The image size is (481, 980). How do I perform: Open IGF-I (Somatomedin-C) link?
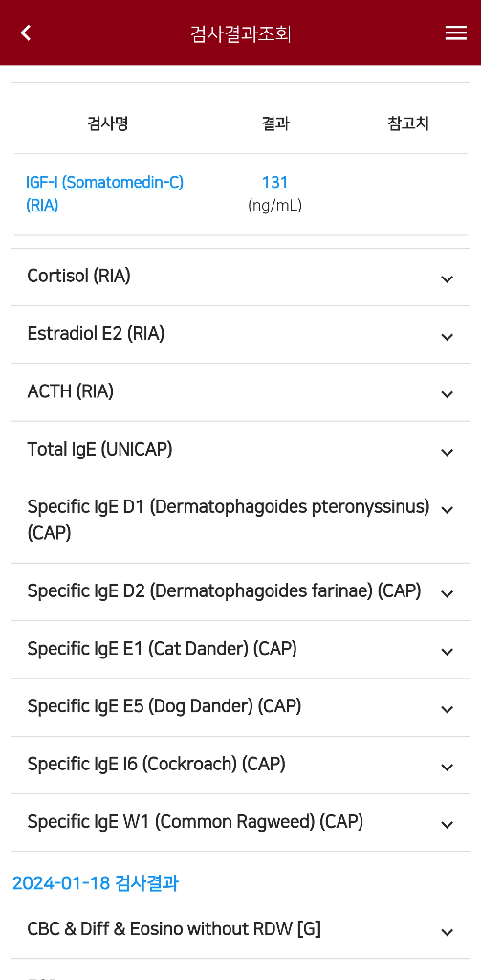[104, 193]
